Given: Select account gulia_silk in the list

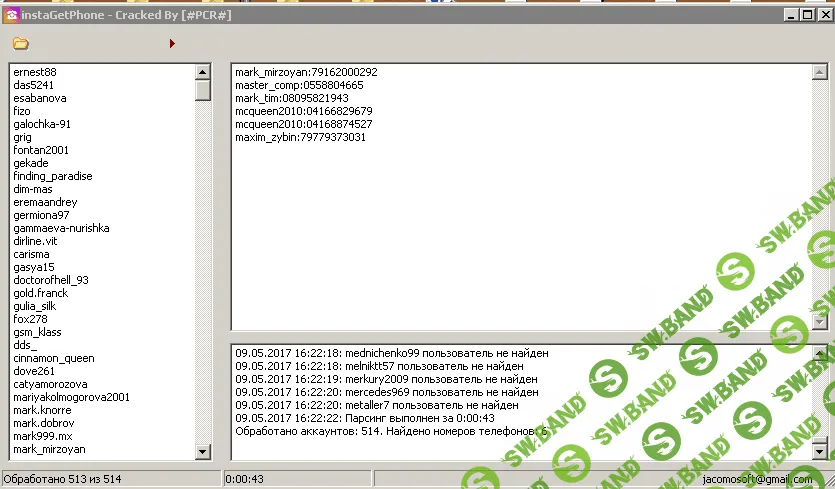Looking at the screenshot, I should 35,306.
